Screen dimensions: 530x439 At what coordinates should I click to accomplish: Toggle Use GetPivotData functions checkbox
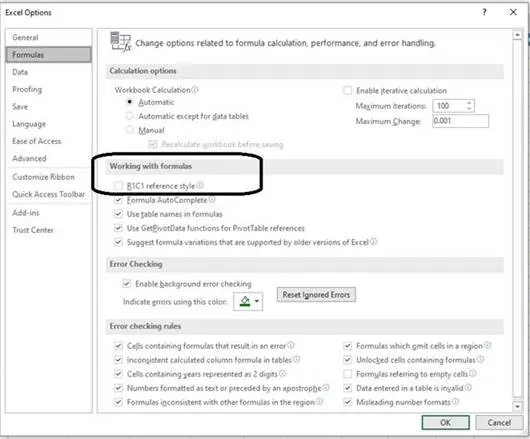pyautogui.click(x=118, y=228)
